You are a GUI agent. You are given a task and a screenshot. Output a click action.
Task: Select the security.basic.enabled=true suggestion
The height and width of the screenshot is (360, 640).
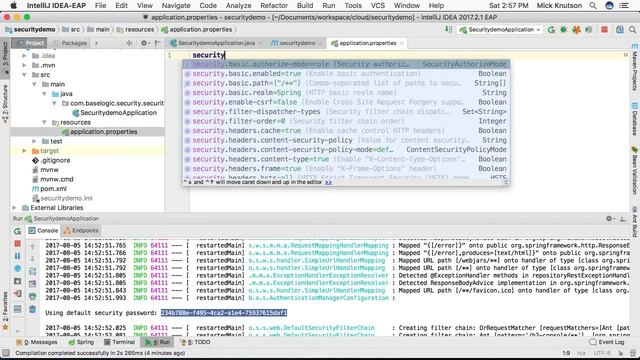pyautogui.click(x=346, y=73)
